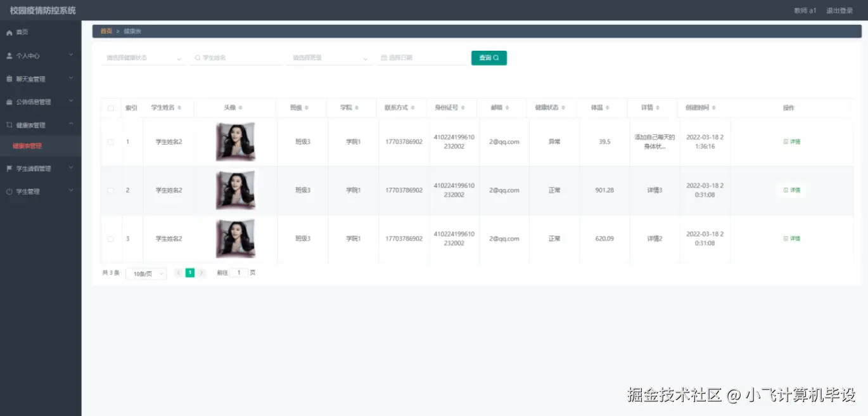Image resolution: width=868 pixels, height=416 pixels.
Task: Click the temperature value 901.28
Action: click(604, 190)
